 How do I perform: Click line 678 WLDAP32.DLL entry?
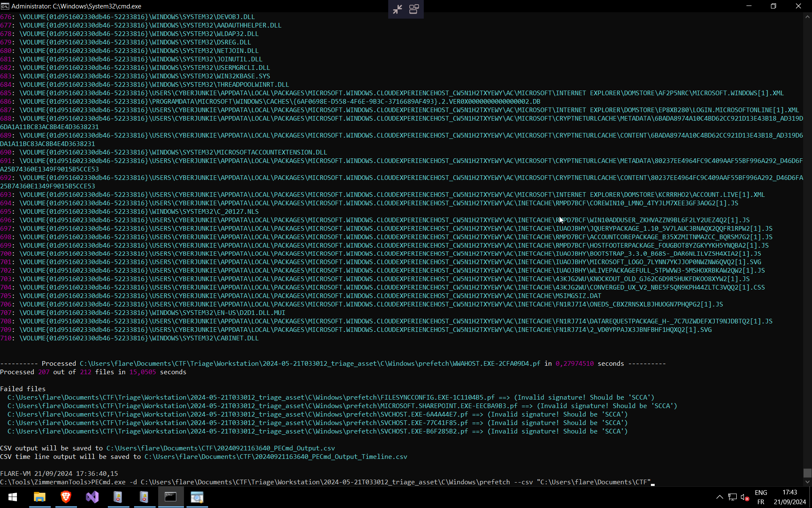[x=129, y=34]
